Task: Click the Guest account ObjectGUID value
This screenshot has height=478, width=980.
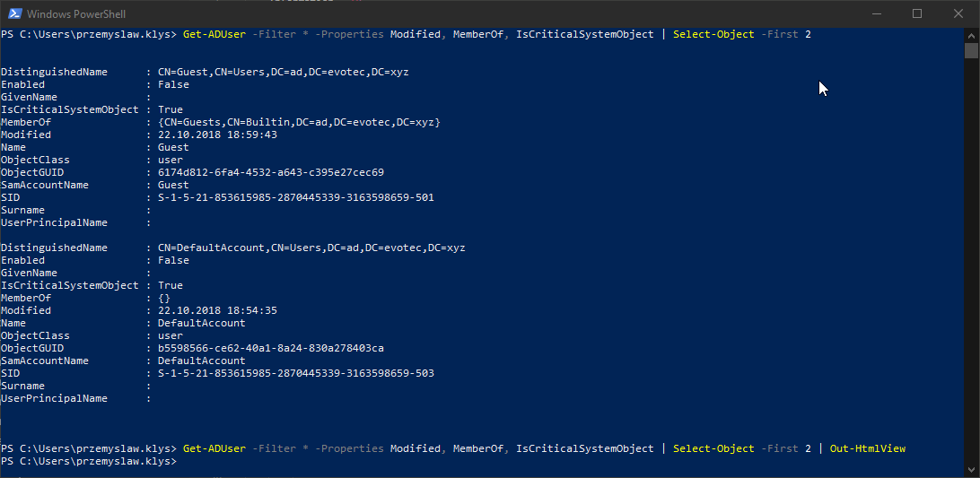Action: (x=270, y=172)
